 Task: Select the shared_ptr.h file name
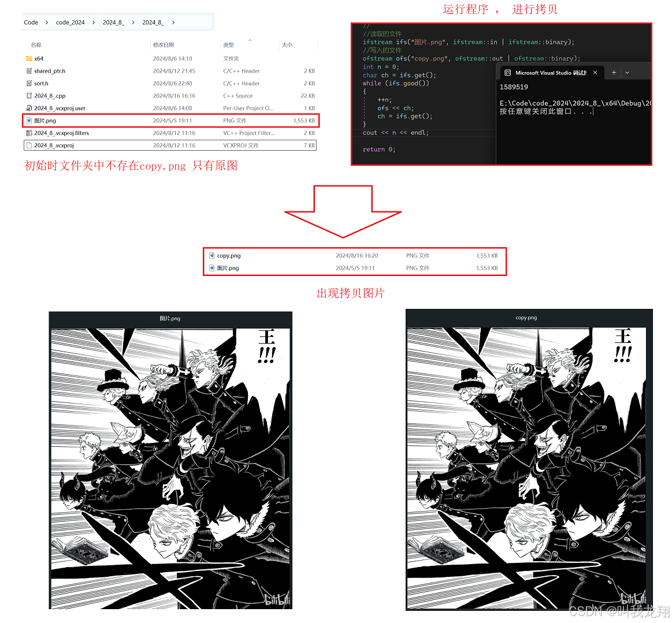coord(50,71)
